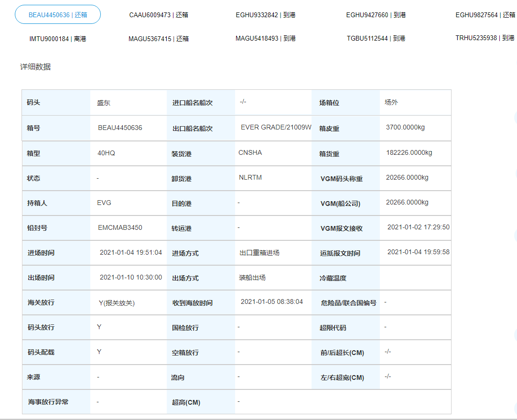The height and width of the screenshot is (420, 517).
Task: Click the container owner value EVG
Action: (x=104, y=203)
